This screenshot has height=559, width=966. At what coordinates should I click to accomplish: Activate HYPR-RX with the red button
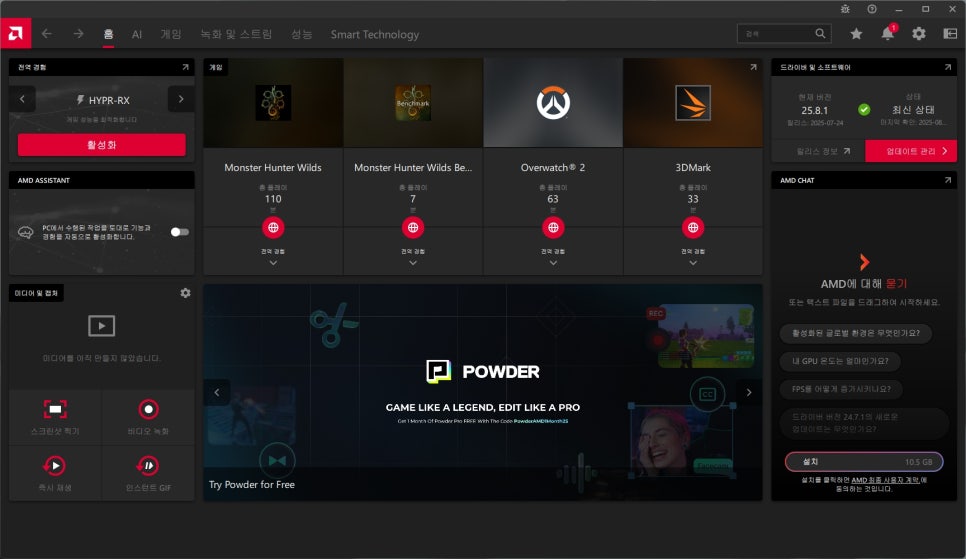pyautogui.click(x=102, y=145)
